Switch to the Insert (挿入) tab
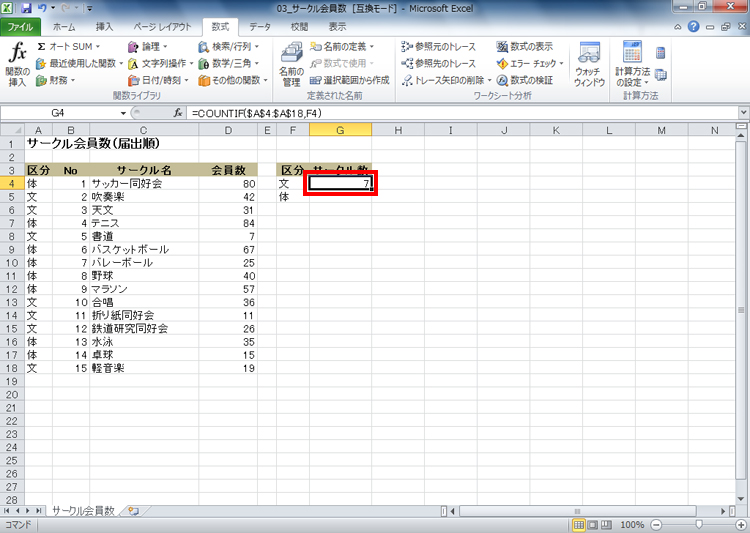 pos(104,27)
